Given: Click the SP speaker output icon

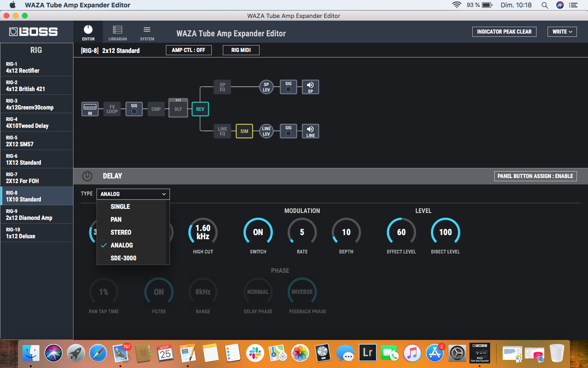Looking at the screenshot, I should pos(310,86).
